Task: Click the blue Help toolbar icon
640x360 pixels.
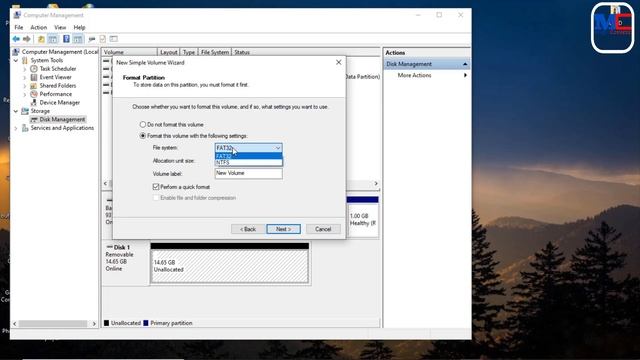Action: [66, 39]
